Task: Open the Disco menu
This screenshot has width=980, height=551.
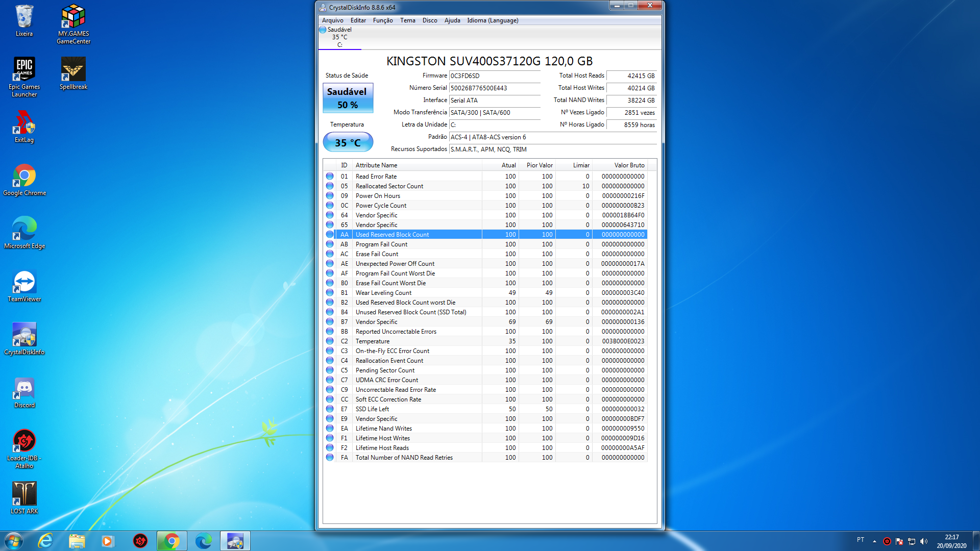Action: (x=430, y=20)
